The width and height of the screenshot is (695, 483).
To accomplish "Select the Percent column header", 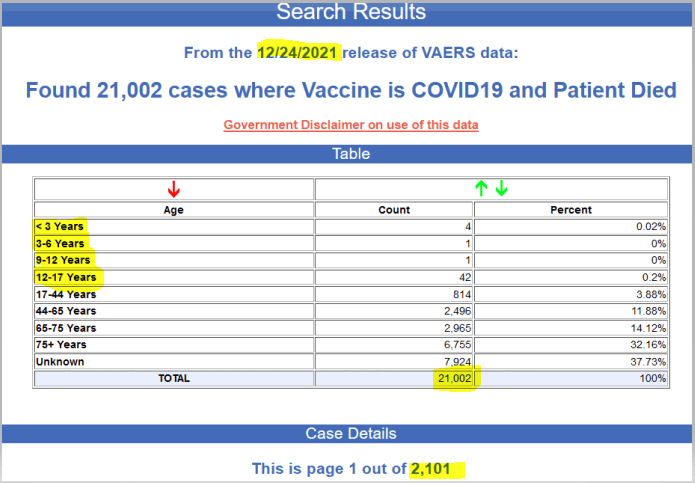I will 570,210.
